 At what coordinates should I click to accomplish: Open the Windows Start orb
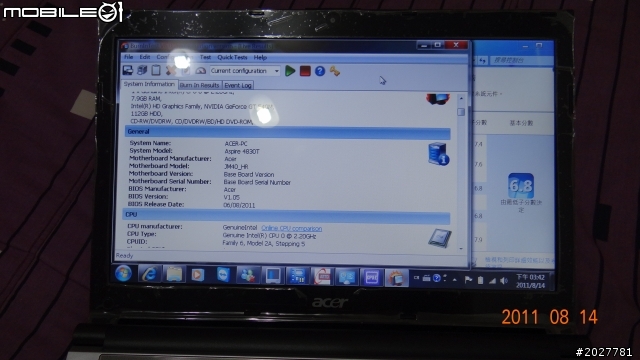point(123,273)
